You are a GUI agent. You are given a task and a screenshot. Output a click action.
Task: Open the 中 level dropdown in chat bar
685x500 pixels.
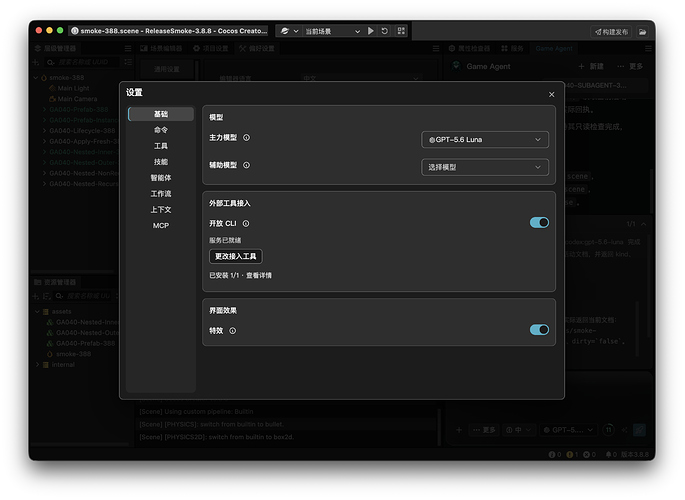518,430
